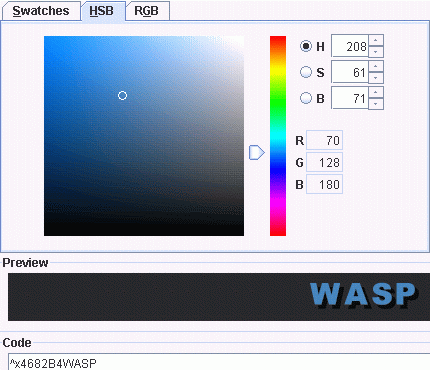Switch to the Swatches tab
Viewport: 430px width, 370px height.
pos(41,11)
